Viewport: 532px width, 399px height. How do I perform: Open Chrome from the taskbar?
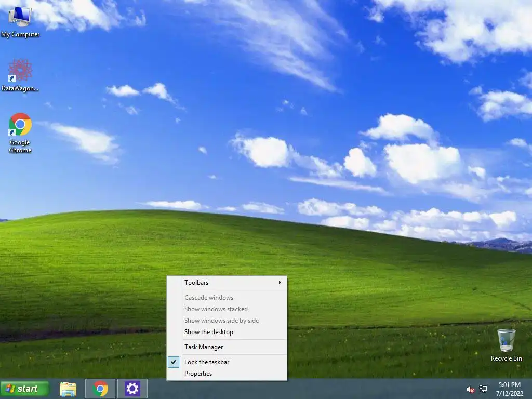click(100, 389)
